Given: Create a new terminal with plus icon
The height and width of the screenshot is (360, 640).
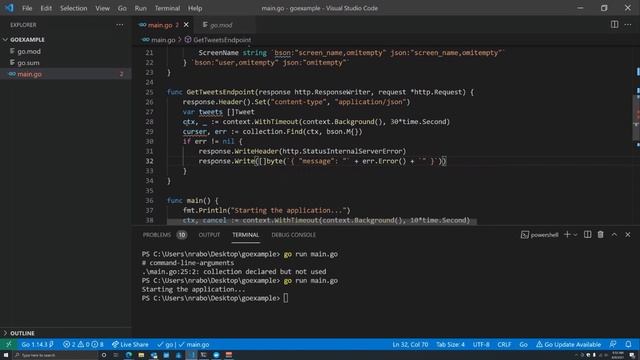Looking at the screenshot, I should tap(567, 235).
